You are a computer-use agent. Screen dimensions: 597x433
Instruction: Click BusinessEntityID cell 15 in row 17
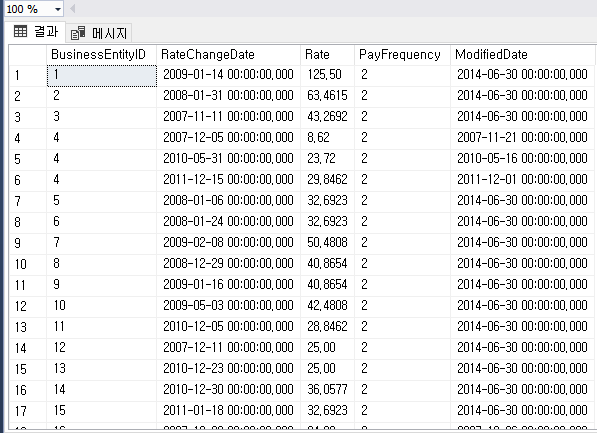coord(101,411)
